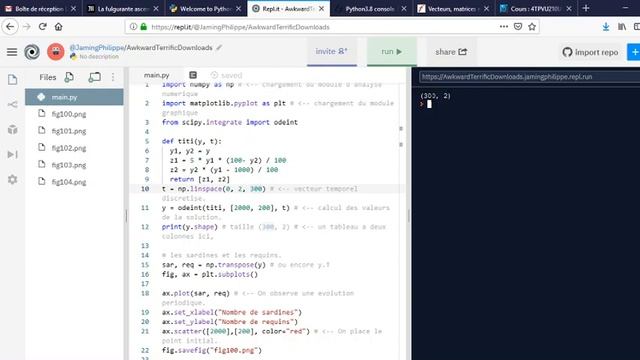Open the Files panel three-dot menu
The height and width of the screenshot is (360, 640).
tap(113, 77)
